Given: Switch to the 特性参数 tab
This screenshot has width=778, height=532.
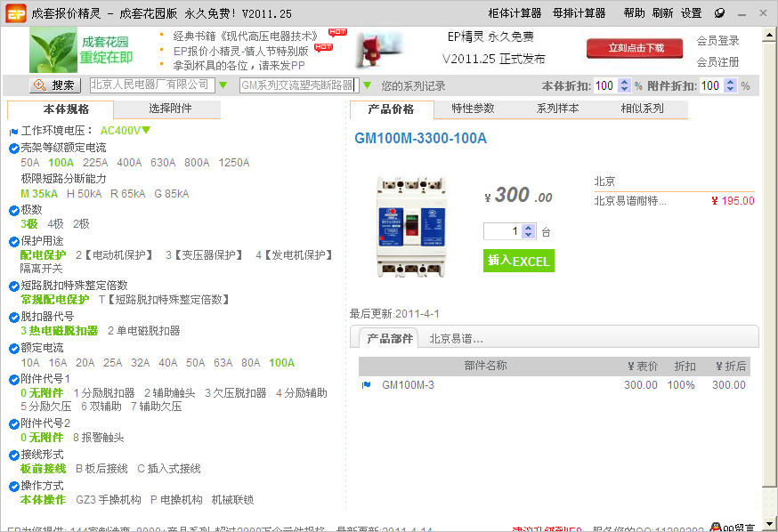Looking at the screenshot, I should (x=473, y=109).
